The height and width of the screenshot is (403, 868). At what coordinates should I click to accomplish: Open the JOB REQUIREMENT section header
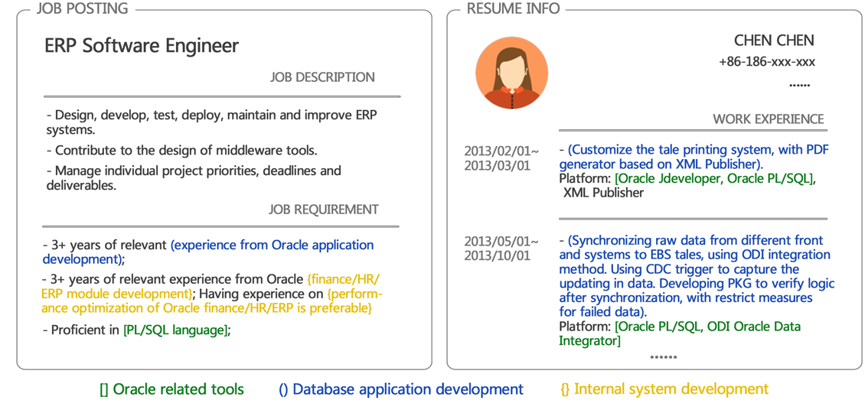[323, 210]
